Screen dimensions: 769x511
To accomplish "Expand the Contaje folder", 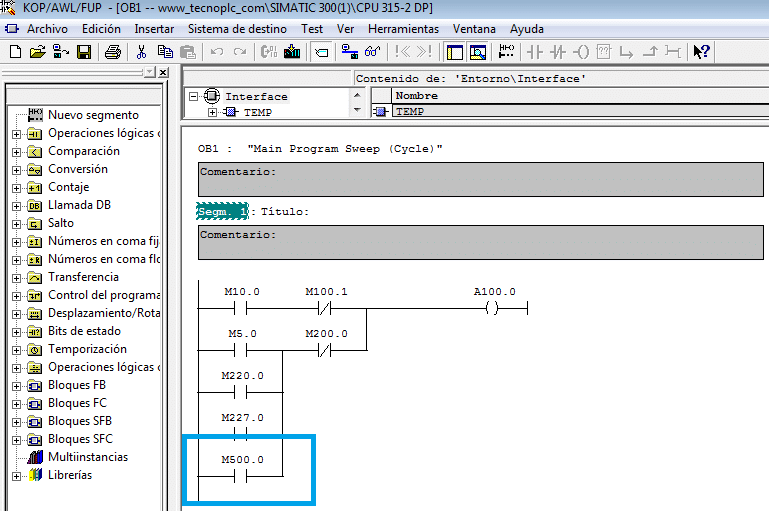I will click(17, 188).
